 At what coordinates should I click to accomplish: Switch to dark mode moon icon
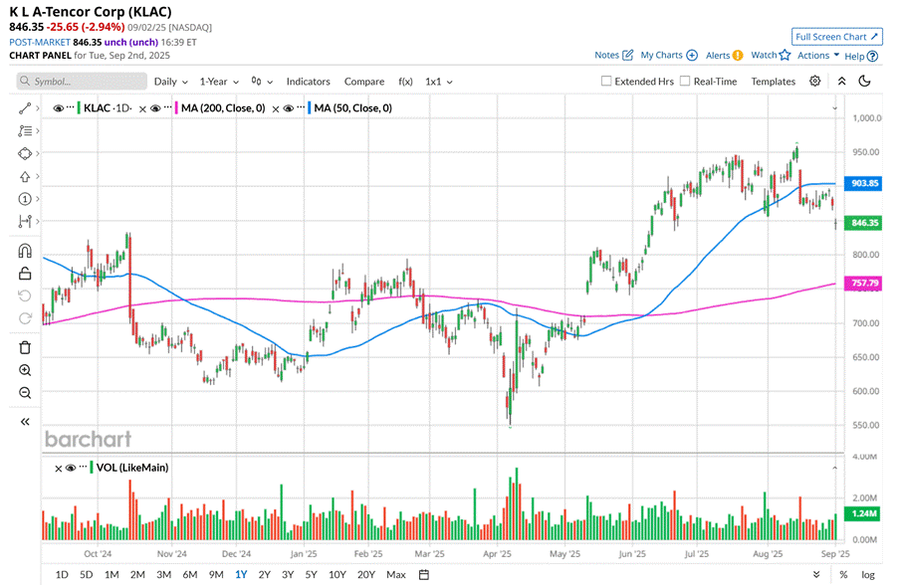click(865, 82)
